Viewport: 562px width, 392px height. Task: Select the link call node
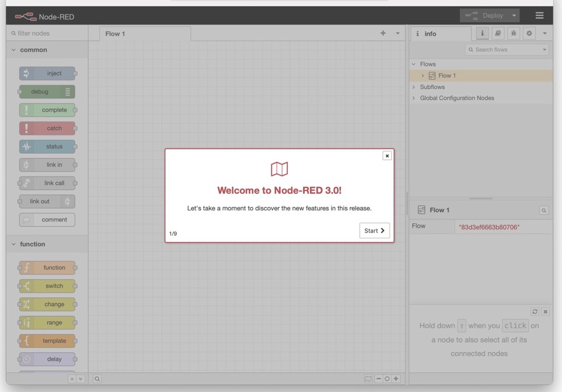pyautogui.click(x=47, y=183)
